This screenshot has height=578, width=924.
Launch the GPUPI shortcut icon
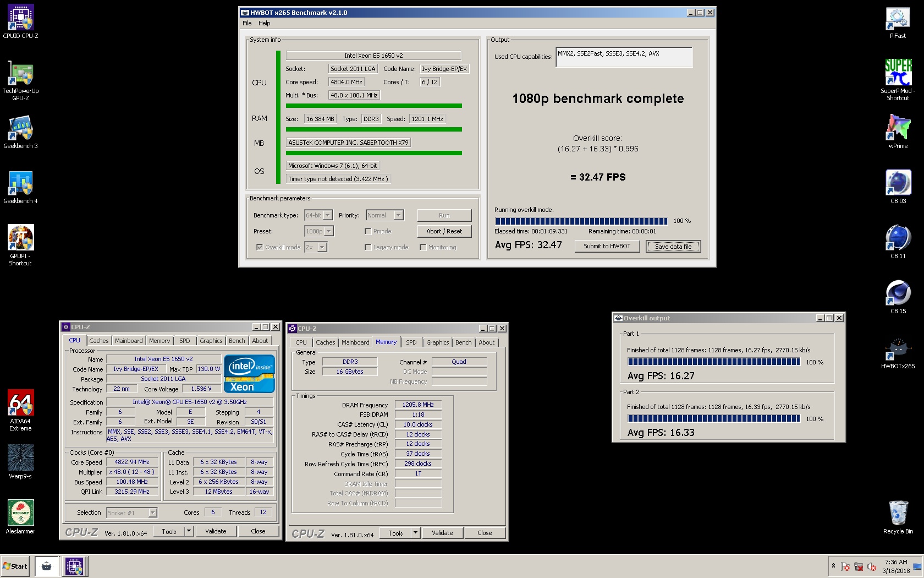[x=21, y=246]
